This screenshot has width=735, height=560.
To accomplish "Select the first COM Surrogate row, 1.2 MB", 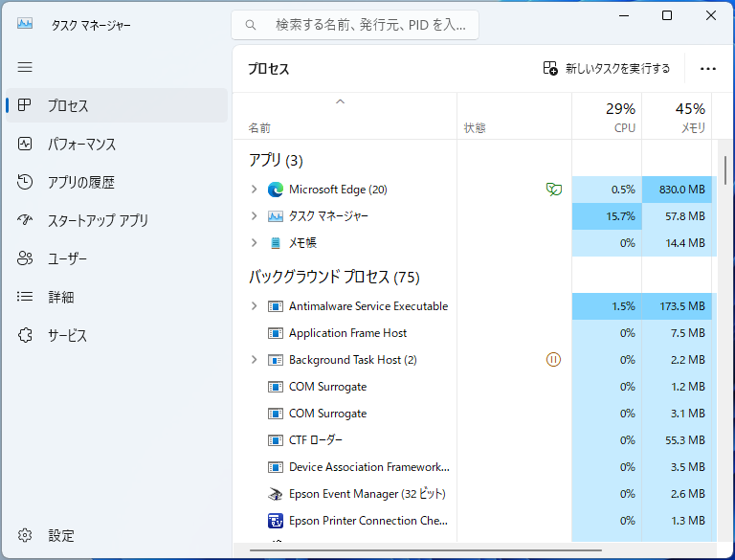I will [475, 387].
